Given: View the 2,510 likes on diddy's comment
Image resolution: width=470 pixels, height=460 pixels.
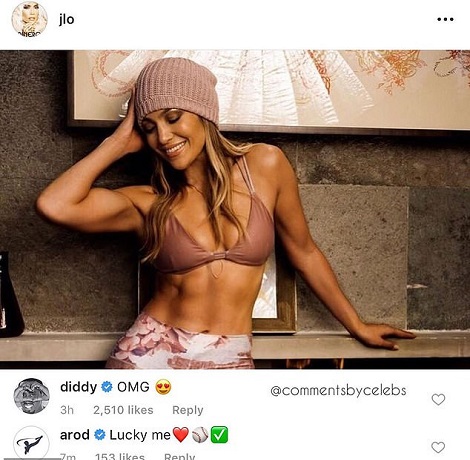Looking at the screenshot, I should 123,410.
